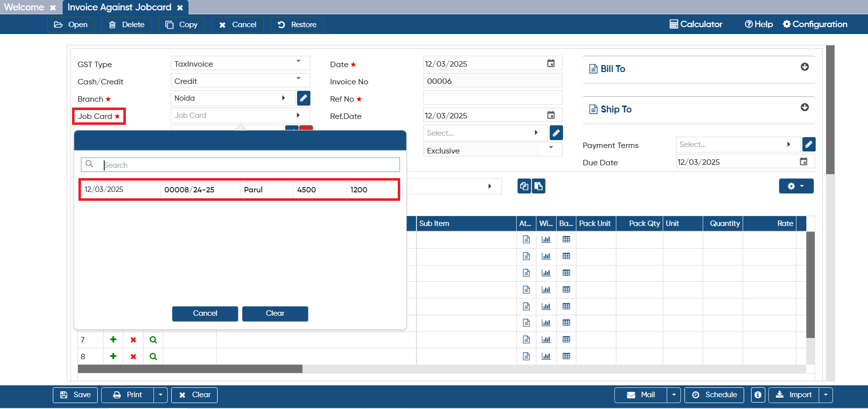Select job card 00008/24-25 row
Screen dimensions: 868x409
click(239, 189)
